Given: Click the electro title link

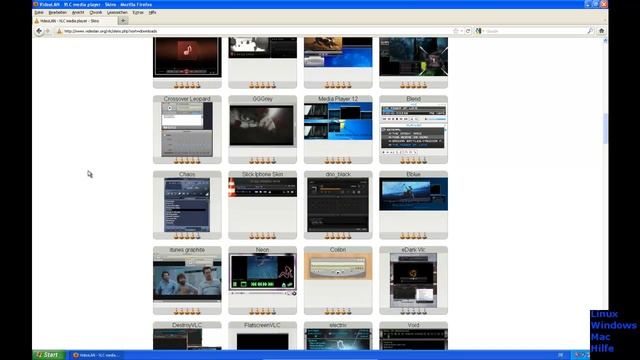Looking at the screenshot, I should click(x=338, y=325).
